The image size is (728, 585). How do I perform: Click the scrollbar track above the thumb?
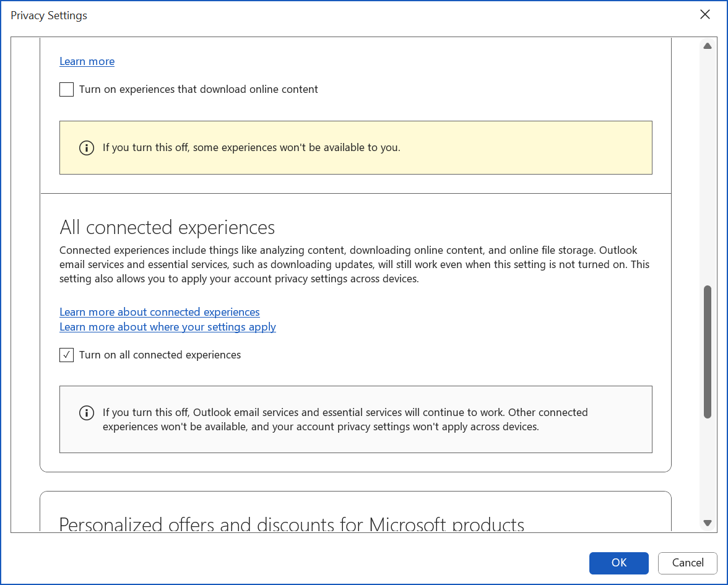(708, 167)
